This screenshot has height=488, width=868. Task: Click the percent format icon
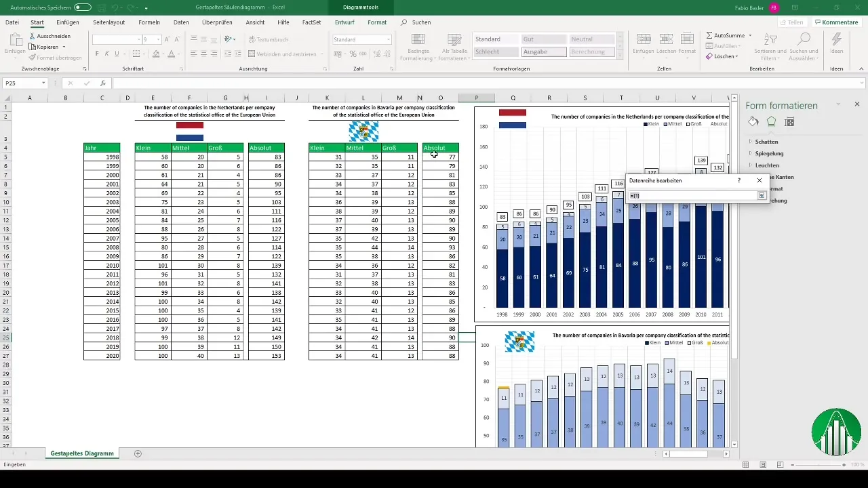(x=354, y=54)
